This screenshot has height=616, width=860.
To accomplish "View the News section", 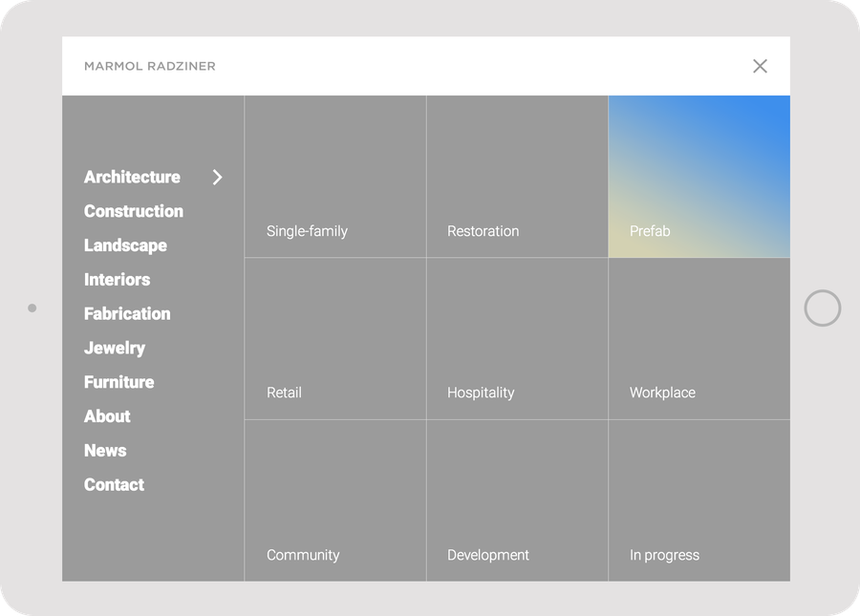I will point(105,451).
